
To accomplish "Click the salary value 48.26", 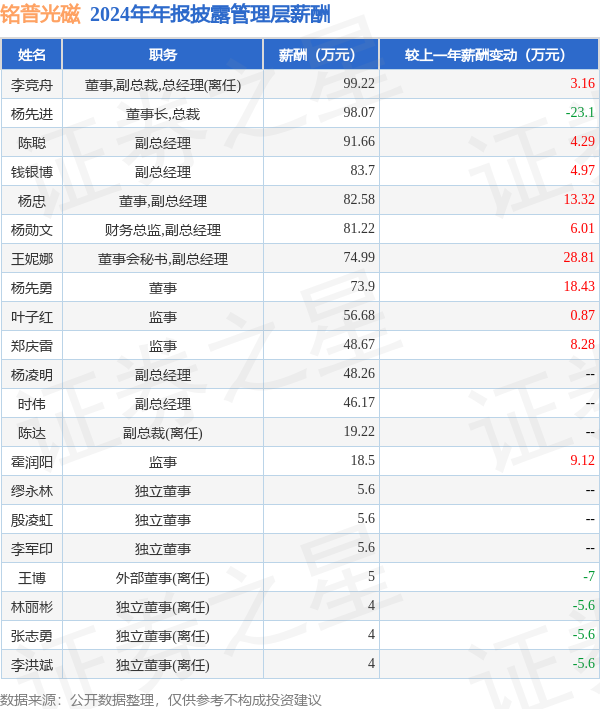I will (x=359, y=373).
